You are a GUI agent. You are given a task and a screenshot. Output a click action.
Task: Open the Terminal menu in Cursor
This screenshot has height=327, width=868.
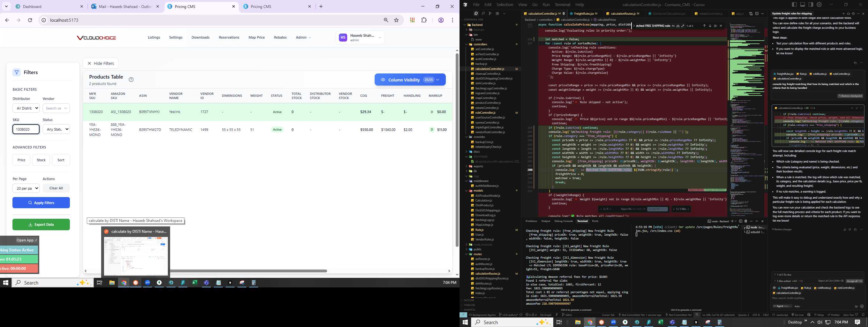point(562,5)
